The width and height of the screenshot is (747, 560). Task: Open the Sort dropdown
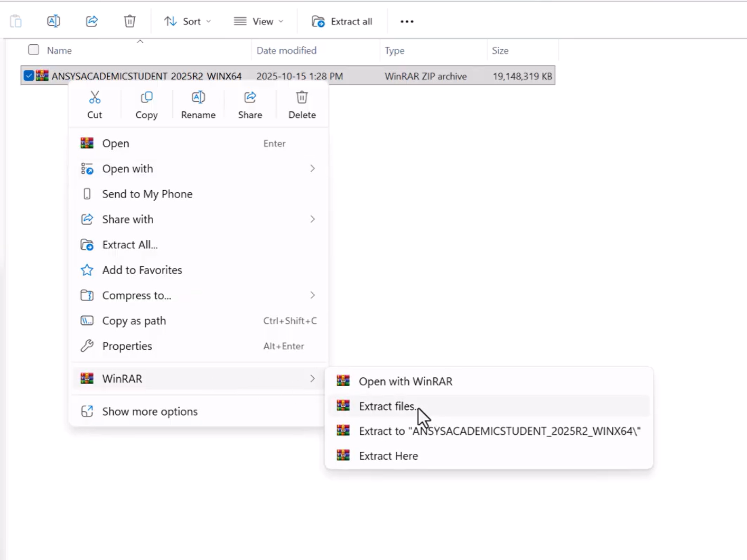188,21
